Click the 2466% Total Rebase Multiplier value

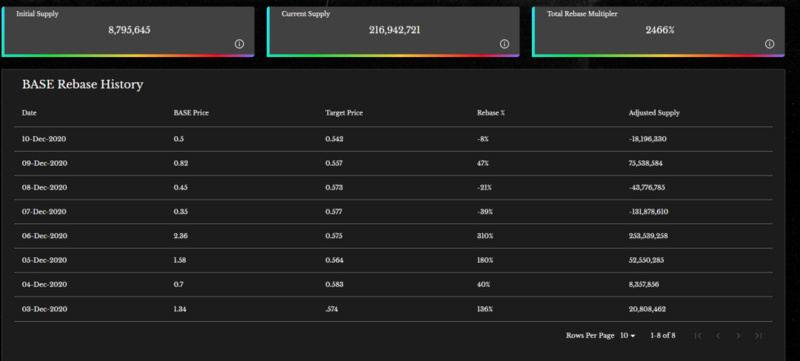click(660, 30)
